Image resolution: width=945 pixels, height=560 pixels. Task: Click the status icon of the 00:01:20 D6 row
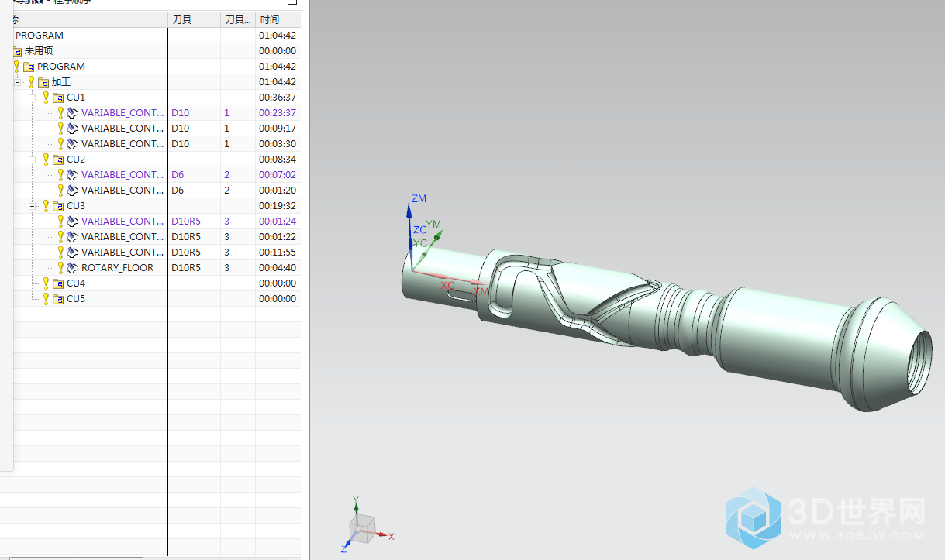61,191
